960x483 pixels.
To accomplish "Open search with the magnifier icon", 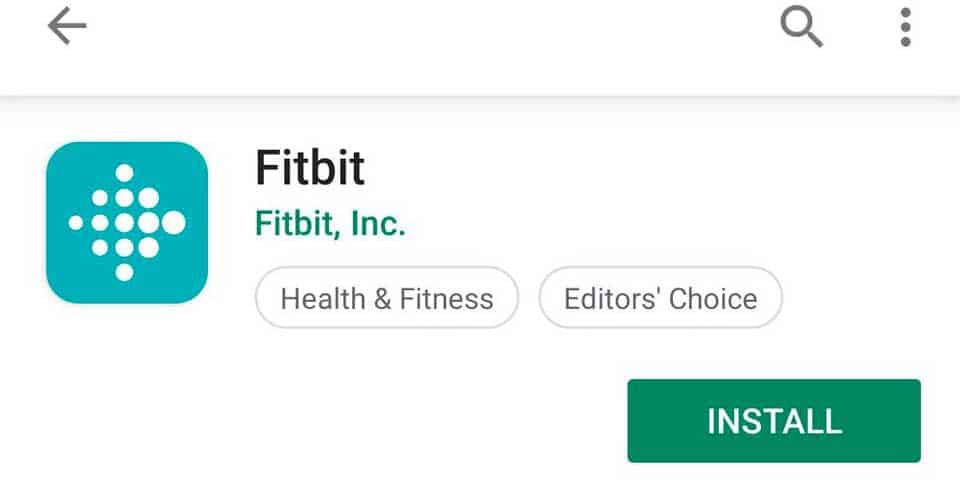I will pyautogui.click(x=801, y=28).
